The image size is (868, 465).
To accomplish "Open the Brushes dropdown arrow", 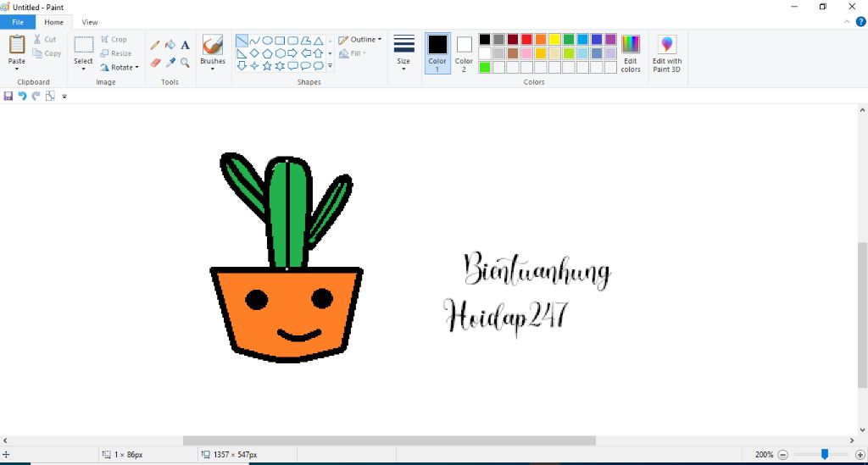I will (213, 69).
